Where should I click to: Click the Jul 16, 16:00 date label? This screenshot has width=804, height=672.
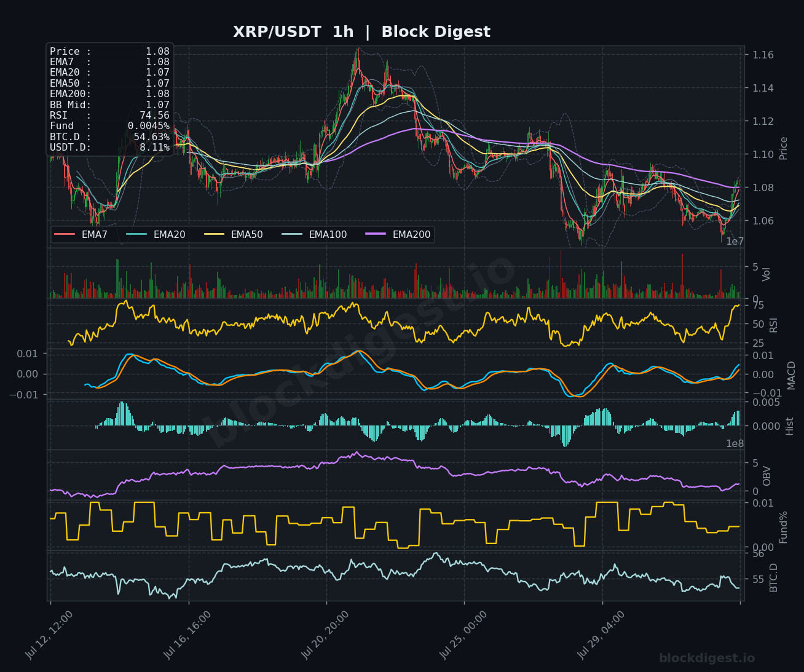[x=187, y=635]
